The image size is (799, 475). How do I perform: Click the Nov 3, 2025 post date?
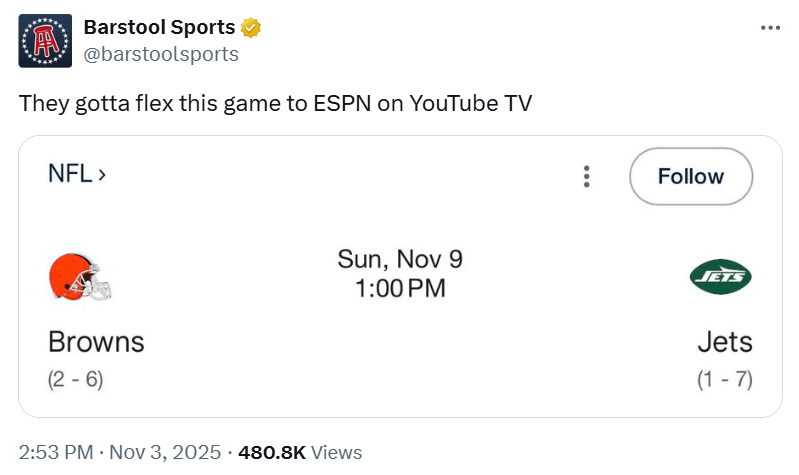[163, 452]
